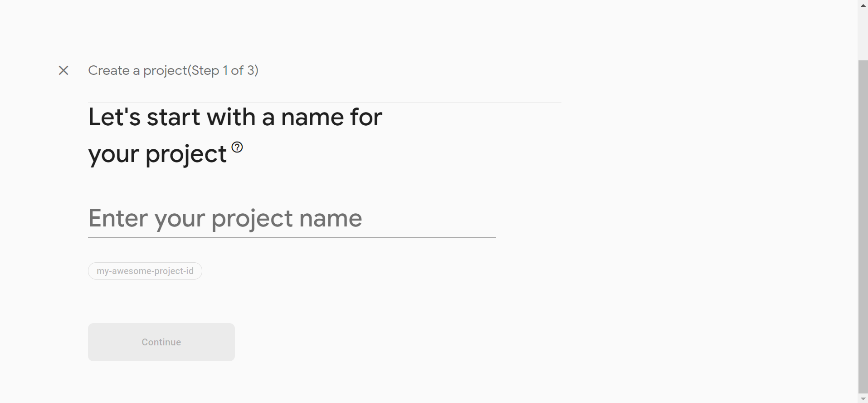Click the word "project" in the large heading
This screenshot has height=403, width=868.
[x=185, y=154]
